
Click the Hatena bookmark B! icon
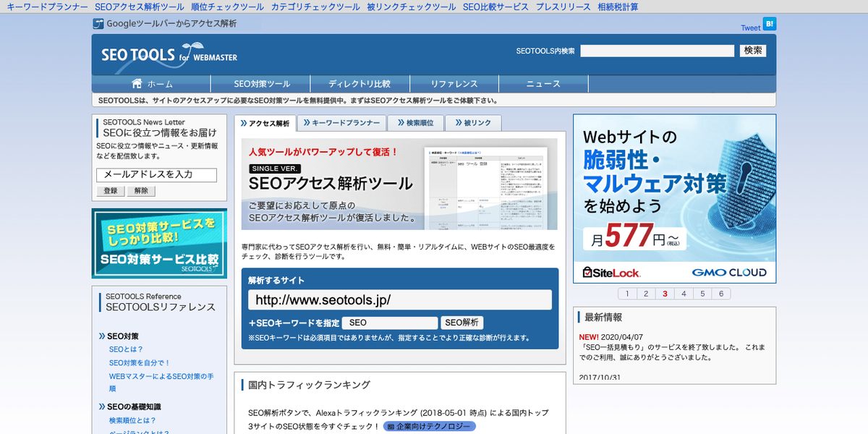pos(770,24)
